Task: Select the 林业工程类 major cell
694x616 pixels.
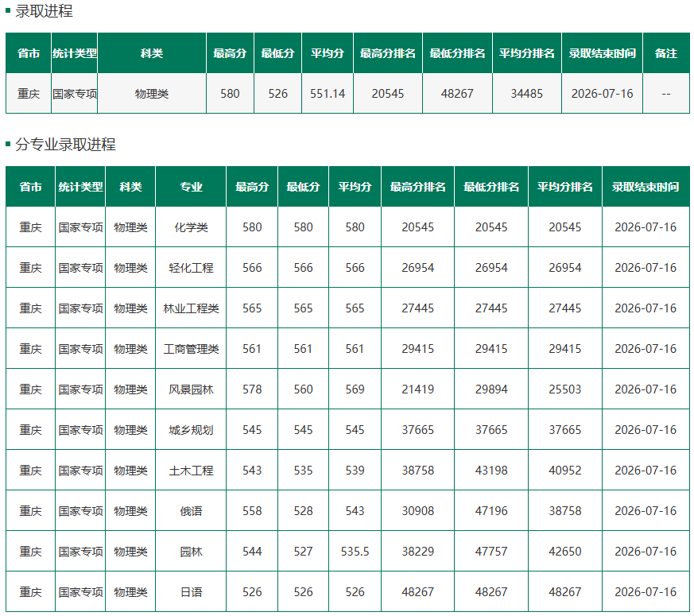Action: click(191, 308)
